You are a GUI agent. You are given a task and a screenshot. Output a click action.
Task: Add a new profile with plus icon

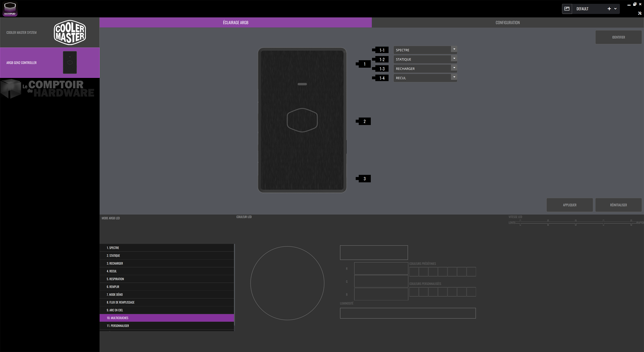609,9
